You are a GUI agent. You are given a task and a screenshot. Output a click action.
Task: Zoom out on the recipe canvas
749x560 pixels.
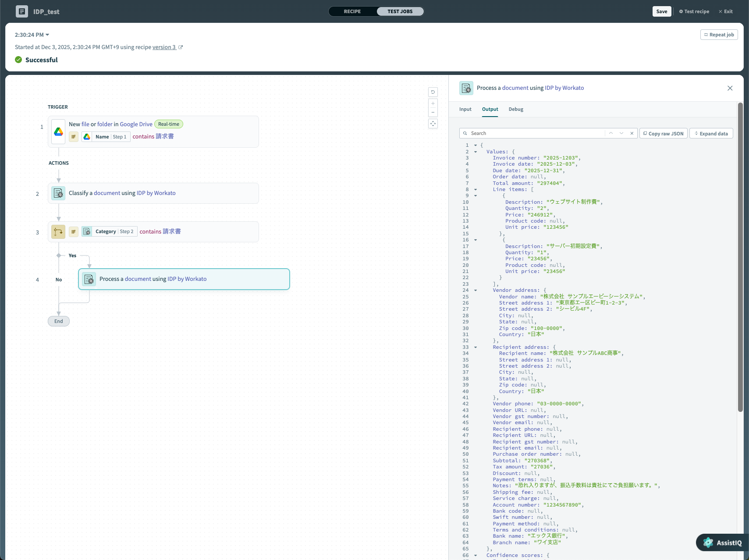click(433, 112)
